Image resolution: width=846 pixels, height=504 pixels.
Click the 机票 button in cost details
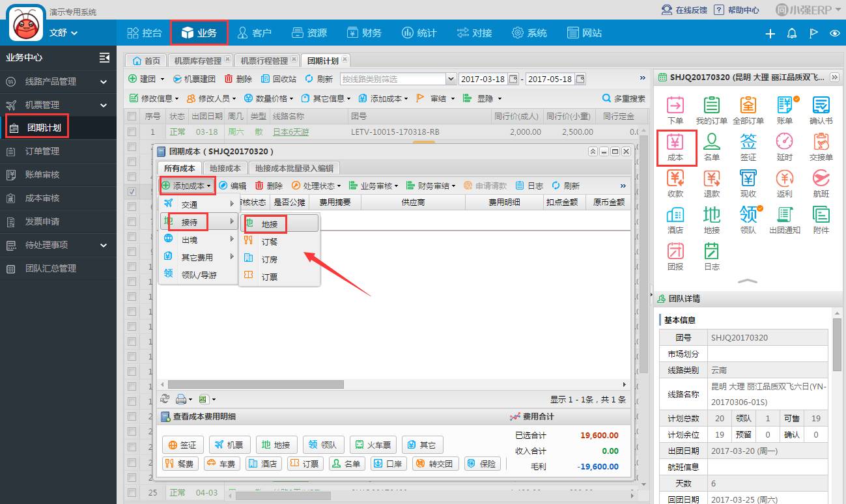pyautogui.click(x=230, y=445)
